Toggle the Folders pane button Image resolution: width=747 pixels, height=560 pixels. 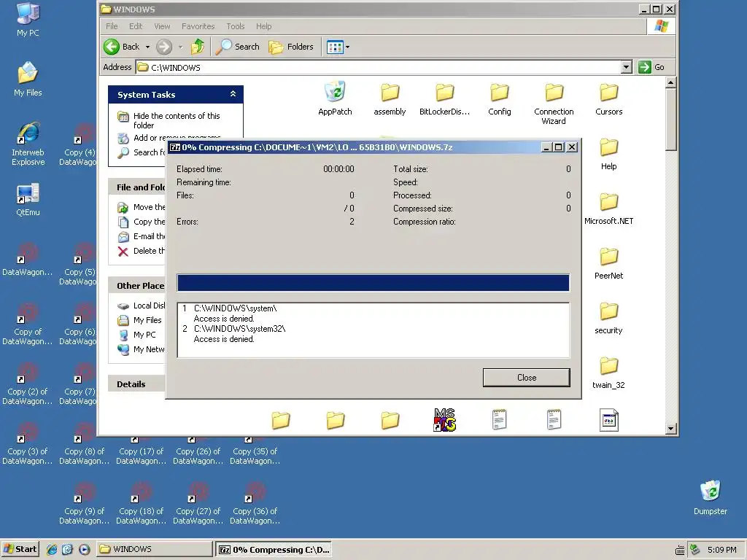point(291,47)
